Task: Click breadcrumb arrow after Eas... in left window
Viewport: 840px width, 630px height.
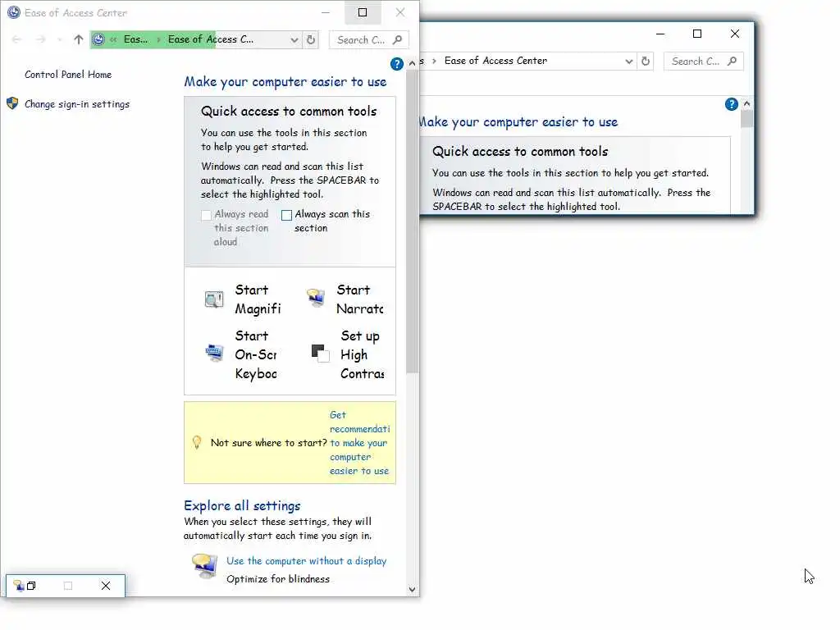Action: tap(158, 39)
